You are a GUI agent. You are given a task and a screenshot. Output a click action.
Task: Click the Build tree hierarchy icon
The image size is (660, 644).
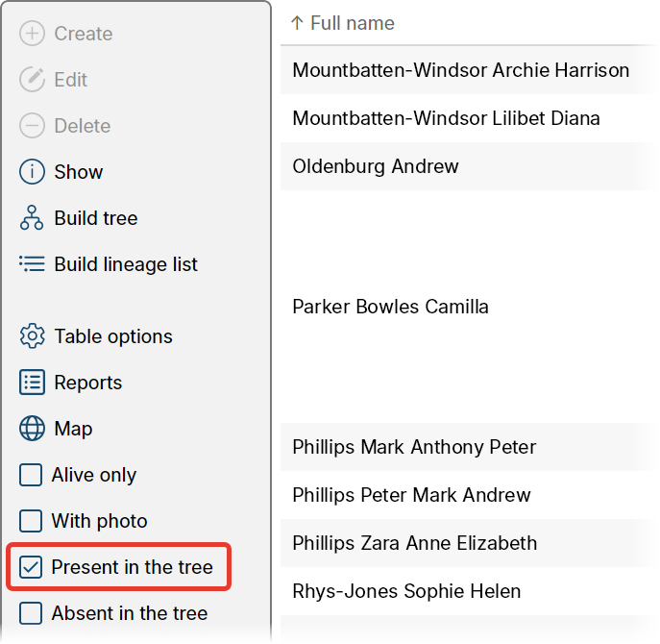point(32,218)
